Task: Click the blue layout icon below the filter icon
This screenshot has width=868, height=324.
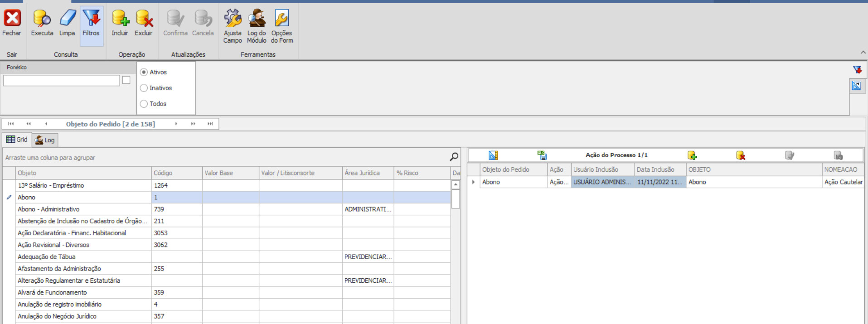Action: [856, 86]
